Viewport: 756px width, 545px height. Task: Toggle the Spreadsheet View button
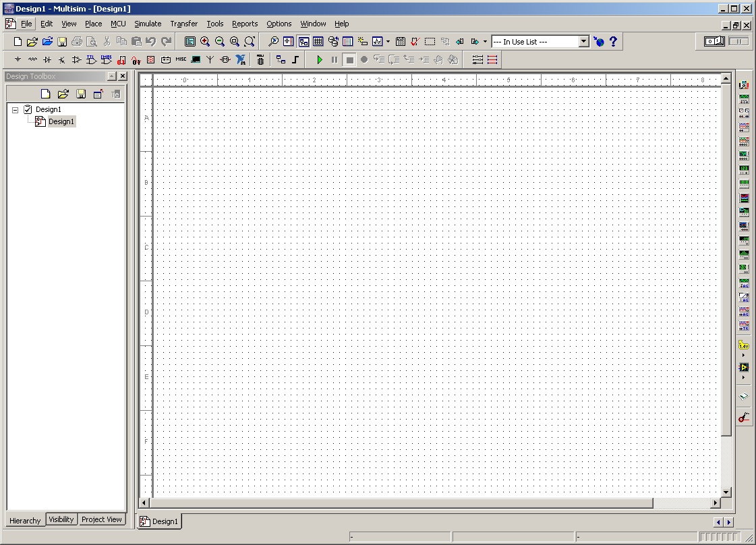(318, 41)
